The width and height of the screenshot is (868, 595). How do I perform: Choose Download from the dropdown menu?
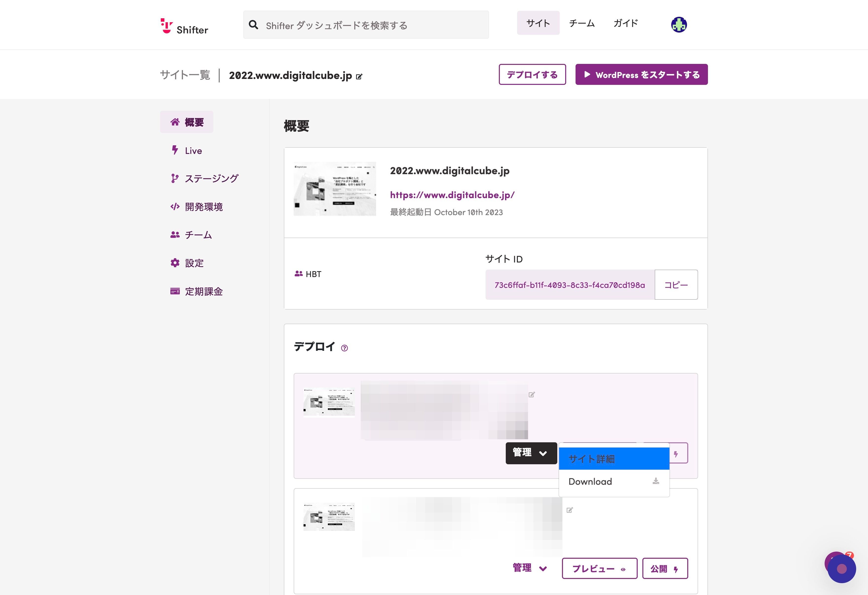pyautogui.click(x=590, y=481)
